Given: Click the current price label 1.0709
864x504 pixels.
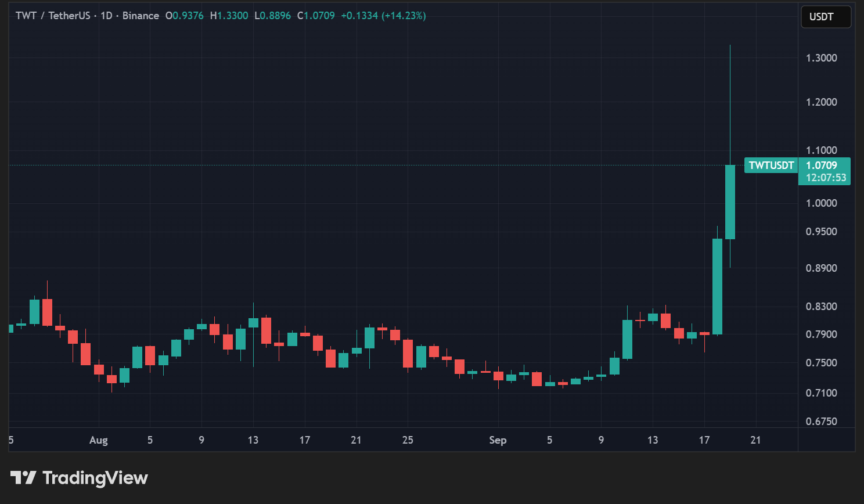Looking at the screenshot, I should [822, 165].
